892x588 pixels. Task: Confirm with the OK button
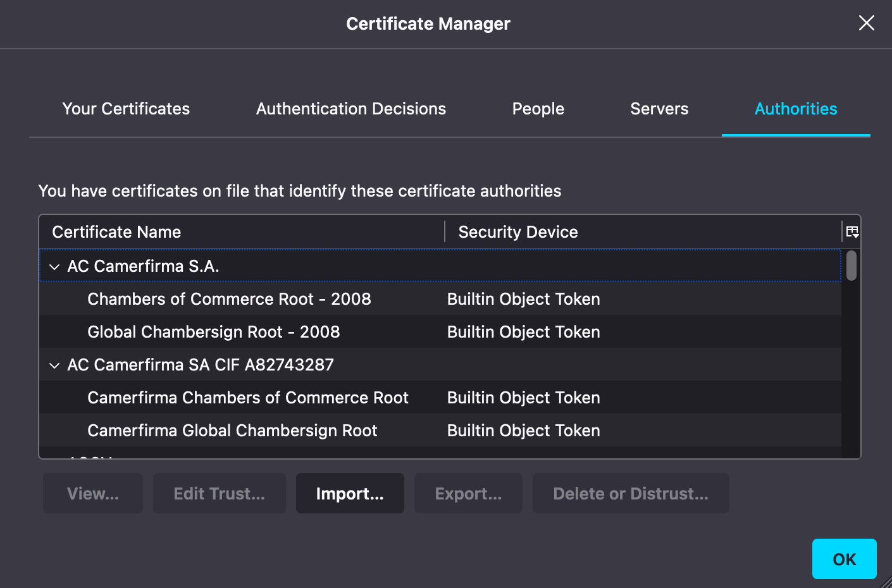844,559
